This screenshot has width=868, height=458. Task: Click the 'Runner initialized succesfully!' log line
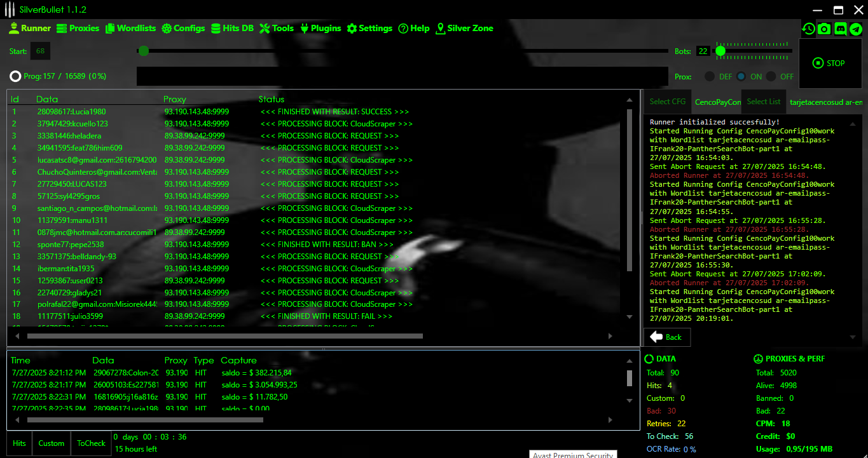click(x=714, y=122)
